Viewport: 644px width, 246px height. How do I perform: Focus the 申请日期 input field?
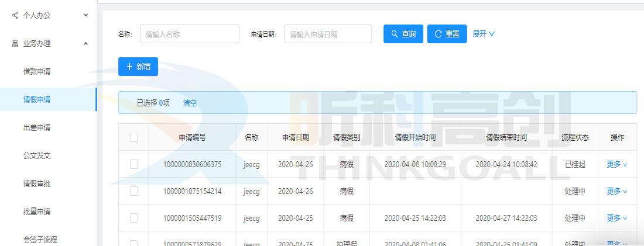click(328, 34)
